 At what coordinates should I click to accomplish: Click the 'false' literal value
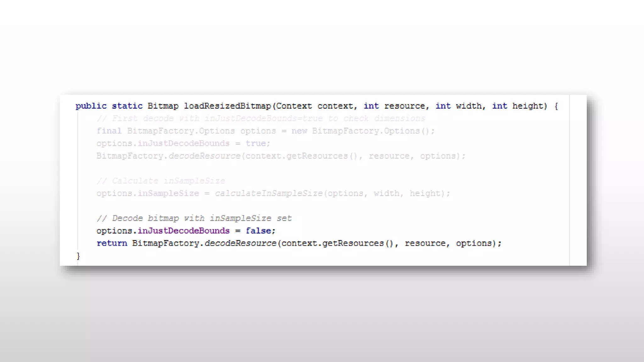pyautogui.click(x=258, y=231)
